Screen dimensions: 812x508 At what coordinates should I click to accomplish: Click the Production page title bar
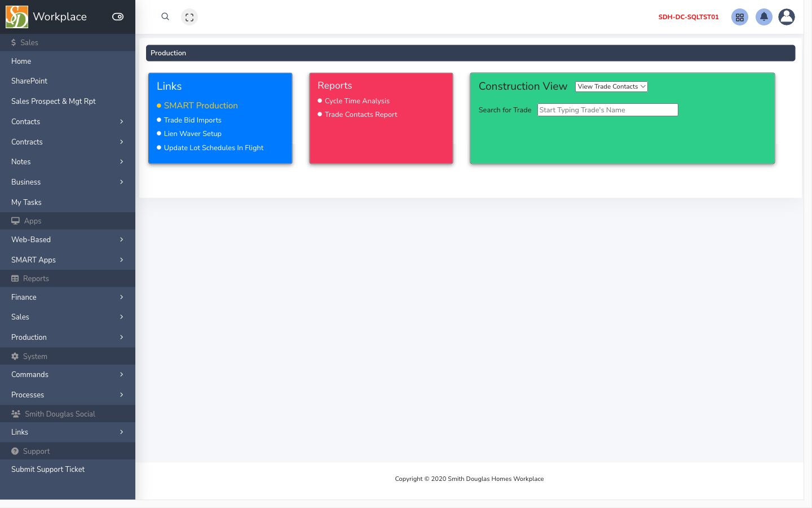point(470,53)
